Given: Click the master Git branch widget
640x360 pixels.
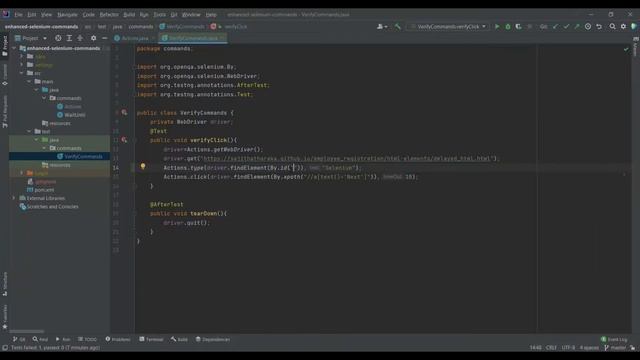Looking at the screenshot, I should 615,348.
